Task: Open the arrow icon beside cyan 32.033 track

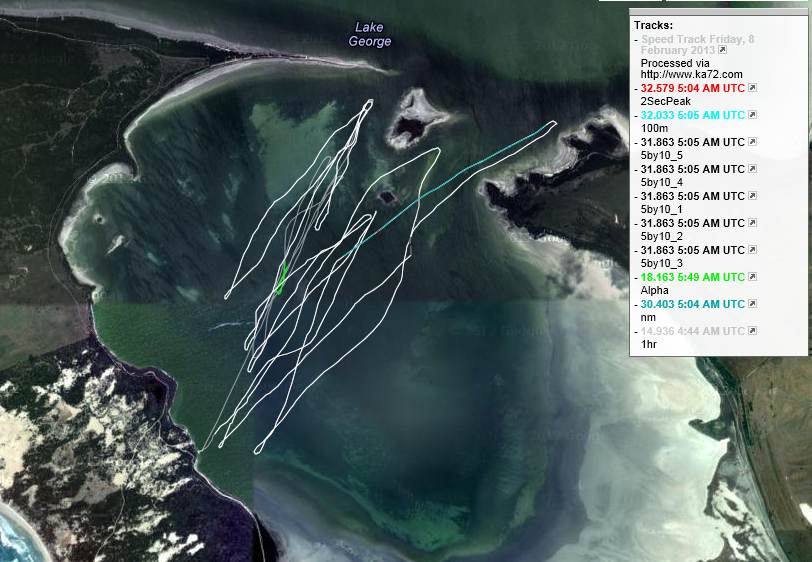Action: (752, 116)
